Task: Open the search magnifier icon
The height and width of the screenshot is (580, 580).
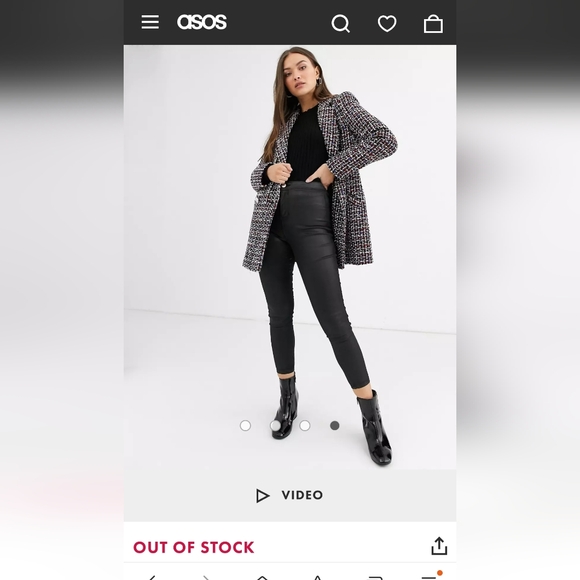Action: click(340, 24)
